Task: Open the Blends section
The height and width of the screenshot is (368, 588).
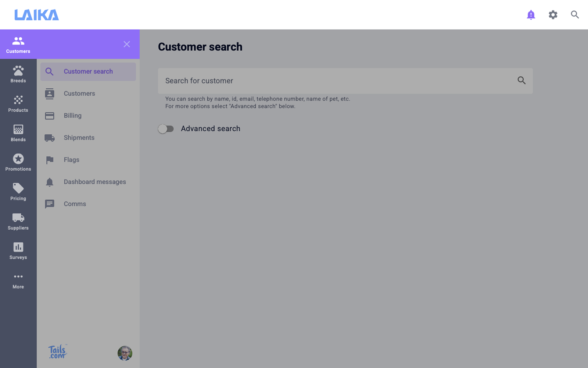Action: coord(18,133)
